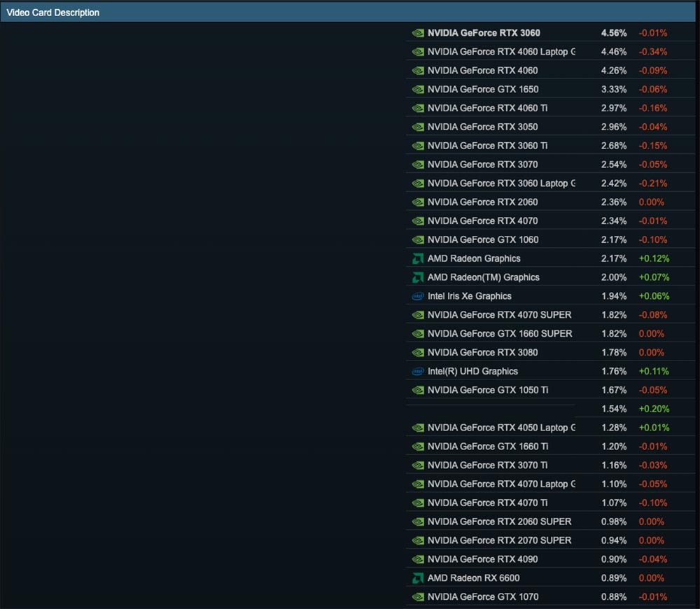Click NVIDIA icon beside RTX 4050 Laptop GPU
The width and height of the screenshot is (700, 609).
[418, 428]
